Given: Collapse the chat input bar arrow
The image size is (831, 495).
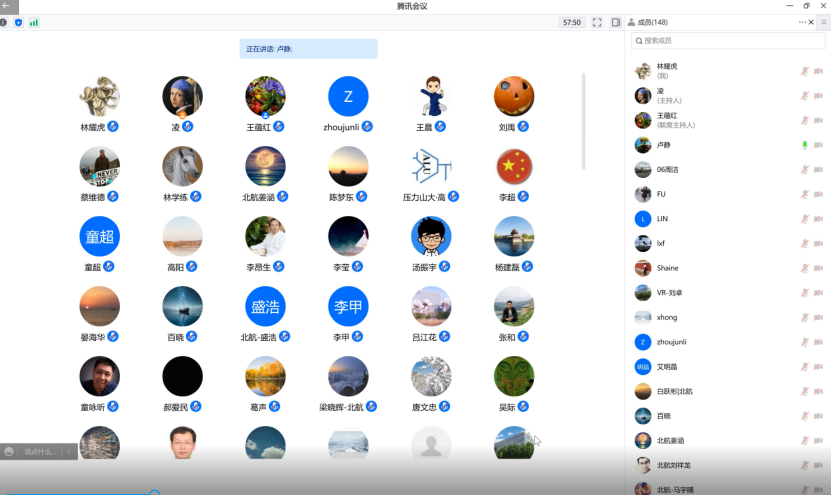Looking at the screenshot, I should point(68,451).
